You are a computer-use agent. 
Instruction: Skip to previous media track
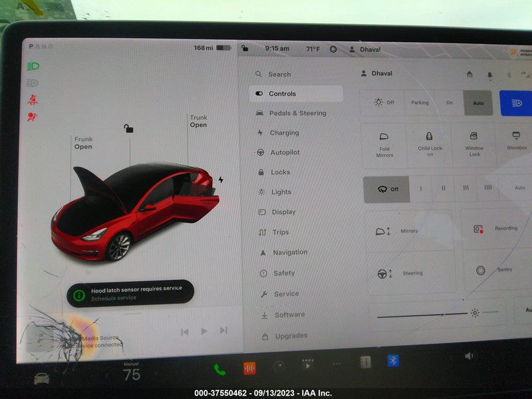click(185, 332)
